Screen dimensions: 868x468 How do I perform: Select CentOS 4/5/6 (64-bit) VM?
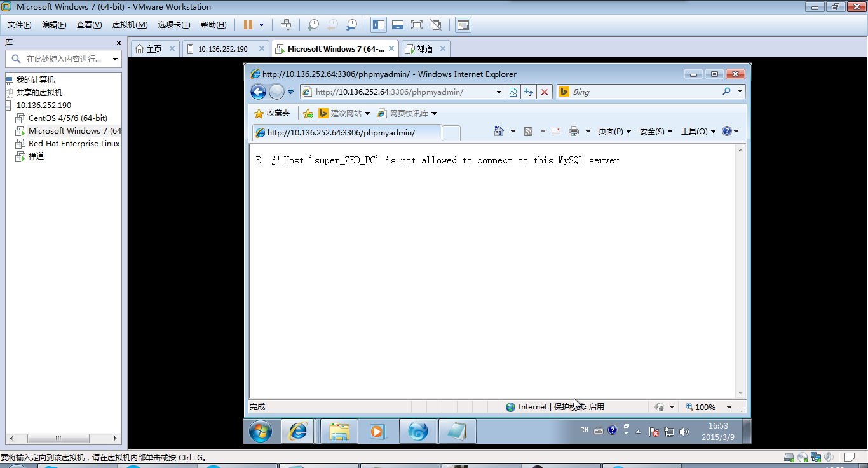(67, 118)
